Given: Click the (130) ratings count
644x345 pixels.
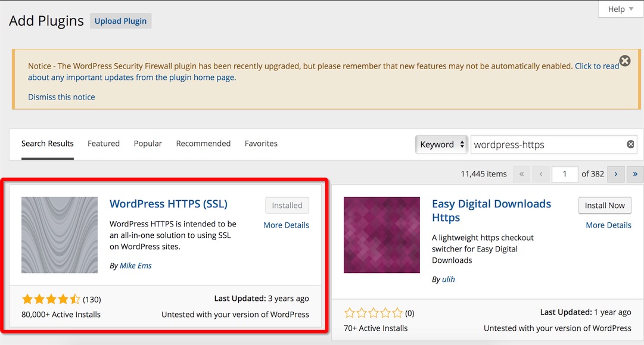Looking at the screenshot, I should point(92,299).
